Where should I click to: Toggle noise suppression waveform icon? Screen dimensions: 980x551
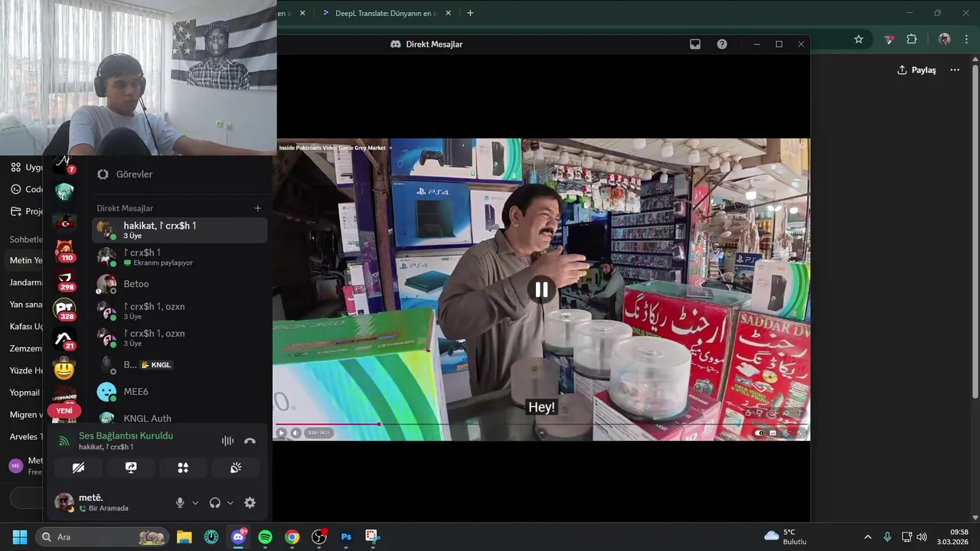(227, 441)
